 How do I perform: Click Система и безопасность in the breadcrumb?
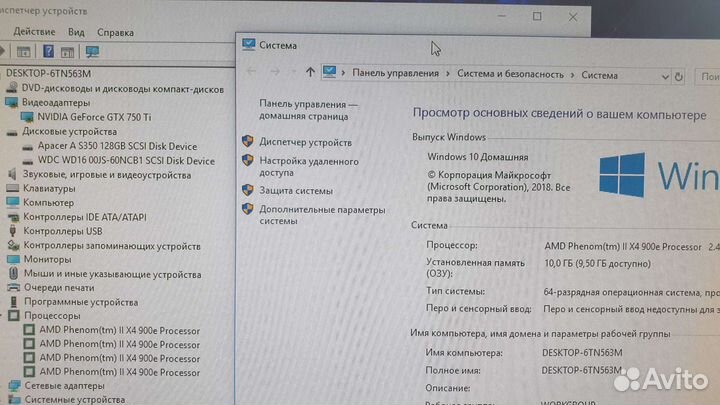click(510, 74)
